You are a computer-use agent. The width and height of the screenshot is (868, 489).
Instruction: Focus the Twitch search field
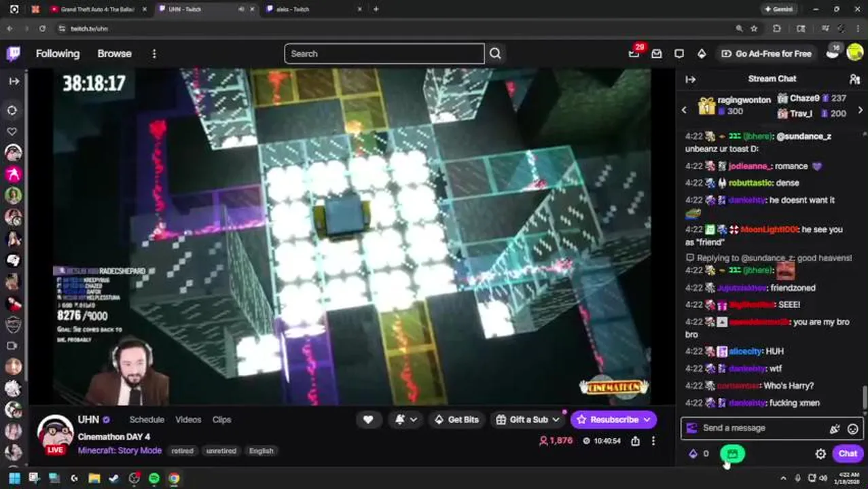click(x=384, y=54)
